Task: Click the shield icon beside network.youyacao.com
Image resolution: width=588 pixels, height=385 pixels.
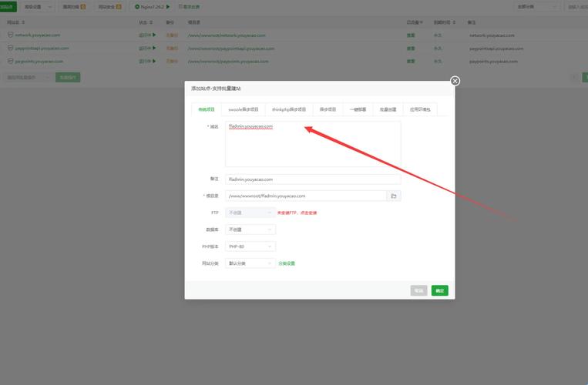Action: [10, 35]
